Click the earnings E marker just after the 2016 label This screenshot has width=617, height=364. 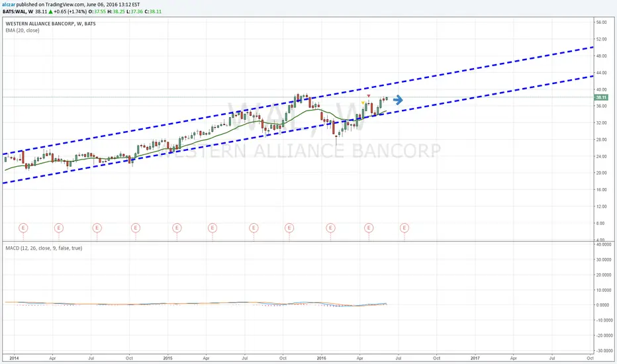[x=330, y=228]
